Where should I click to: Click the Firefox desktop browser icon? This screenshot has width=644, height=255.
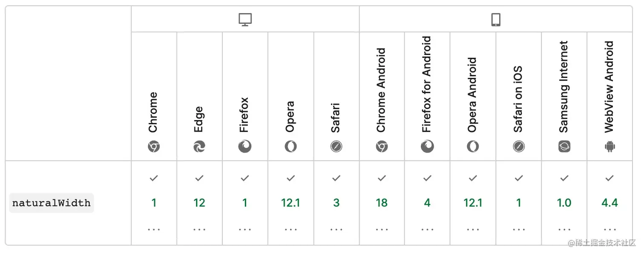coord(245,147)
